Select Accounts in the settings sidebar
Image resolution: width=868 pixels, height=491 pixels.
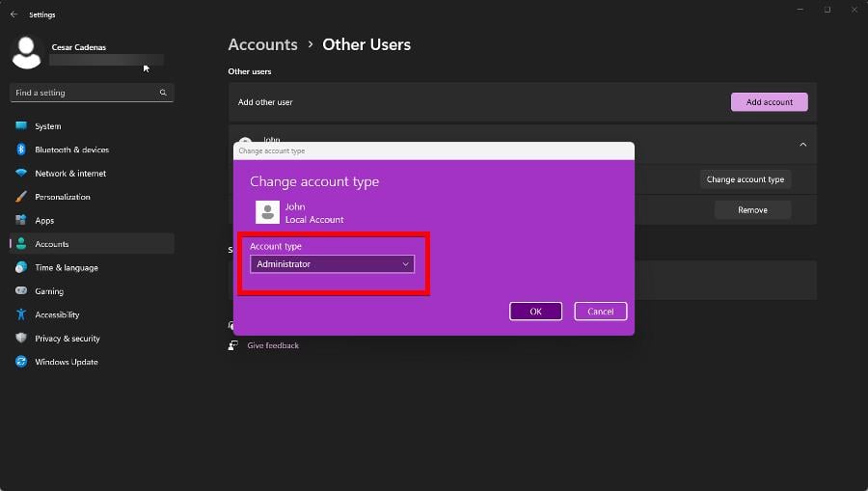pos(52,244)
